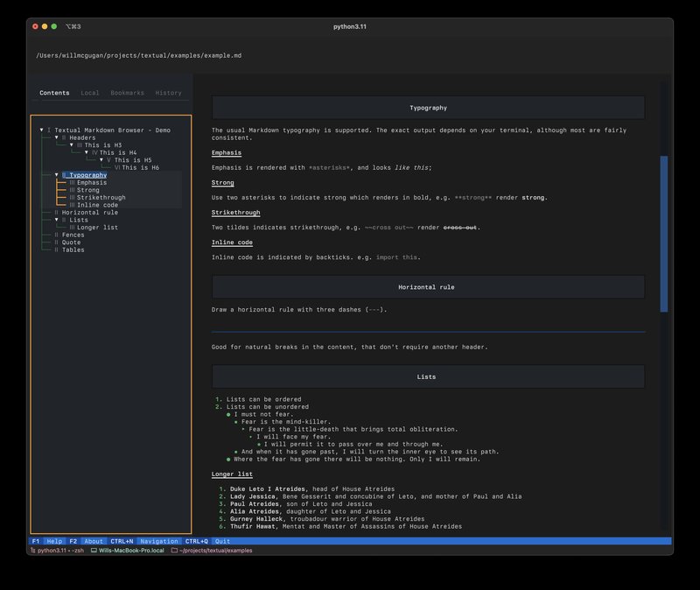Click the computer icon beside Wills-MacBook-Pro.local
700x590 pixels.
click(x=94, y=551)
